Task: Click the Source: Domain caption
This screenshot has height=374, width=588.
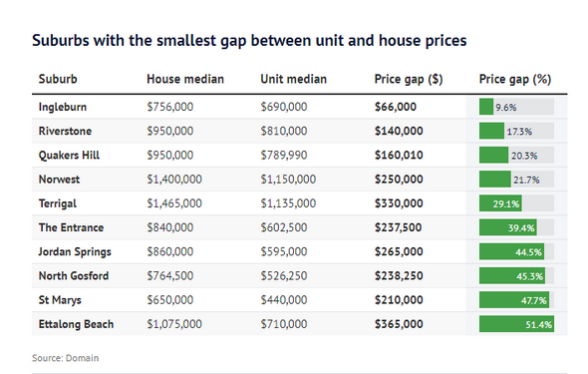Action: click(x=65, y=358)
